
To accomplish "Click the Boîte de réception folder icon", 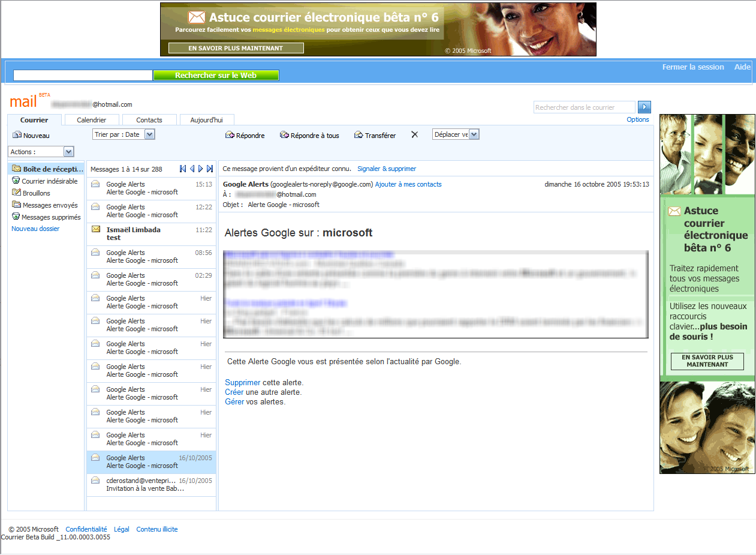I will [16, 169].
